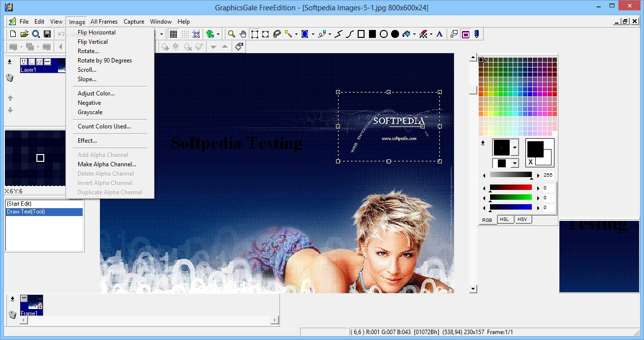Open the lower brush size dropdown
The width and height of the screenshot is (644, 340).
click(515, 163)
